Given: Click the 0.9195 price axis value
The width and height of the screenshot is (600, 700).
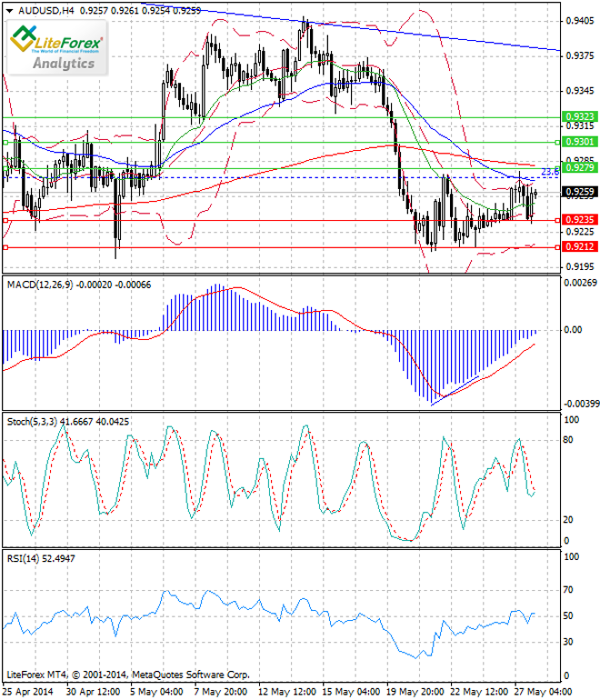Looking at the screenshot, I should 580,267.
